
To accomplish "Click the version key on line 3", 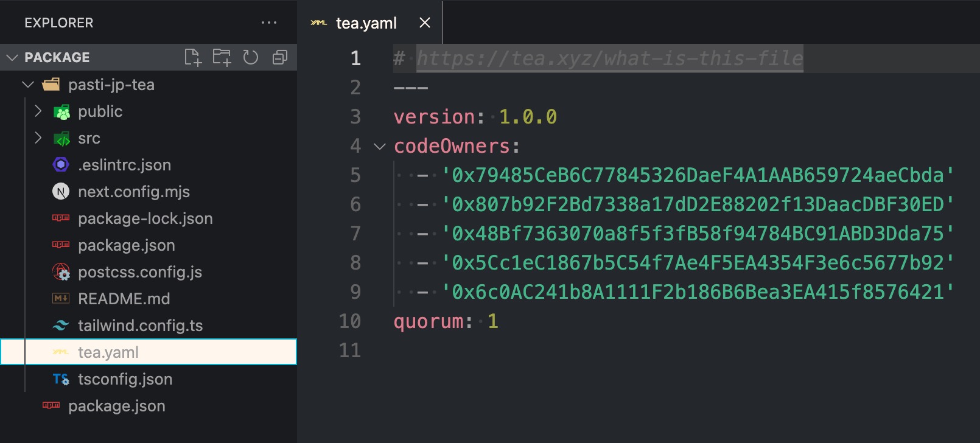I will point(434,117).
